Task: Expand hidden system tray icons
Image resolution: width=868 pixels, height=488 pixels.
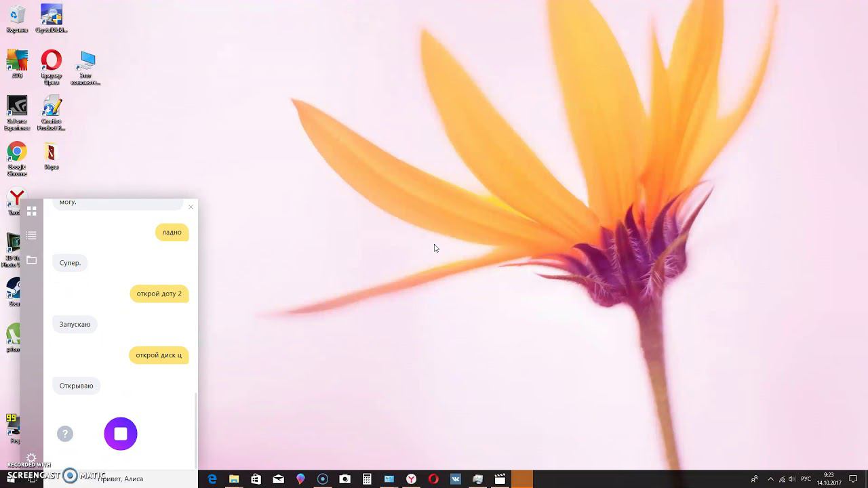Action: click(770, 479)
